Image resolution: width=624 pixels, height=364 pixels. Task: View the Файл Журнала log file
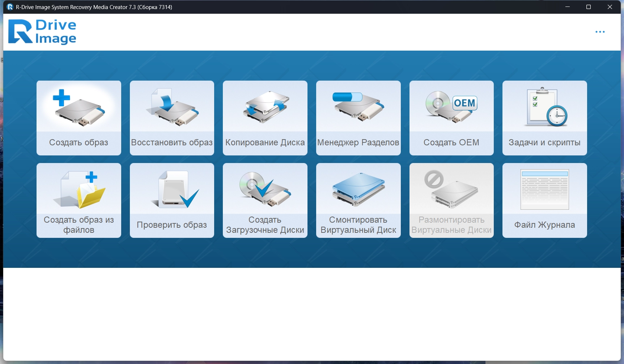[x=545, y=200]
